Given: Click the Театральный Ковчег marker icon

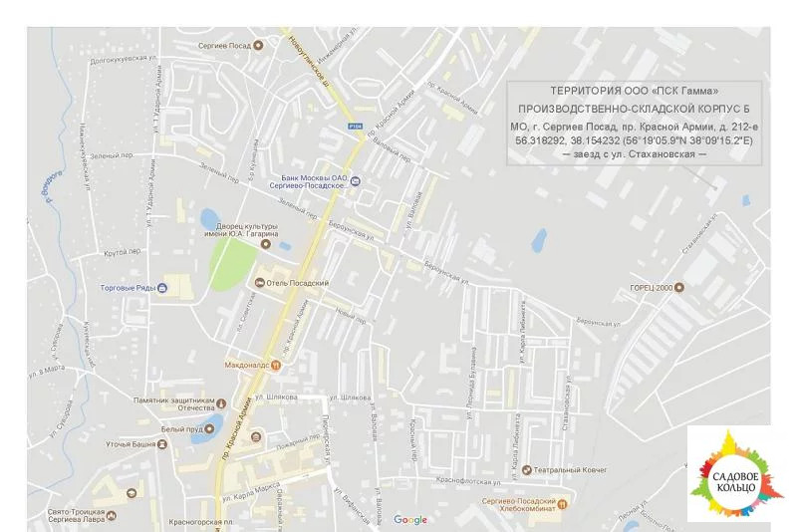Looking at the screenshot, I should 527,470.
